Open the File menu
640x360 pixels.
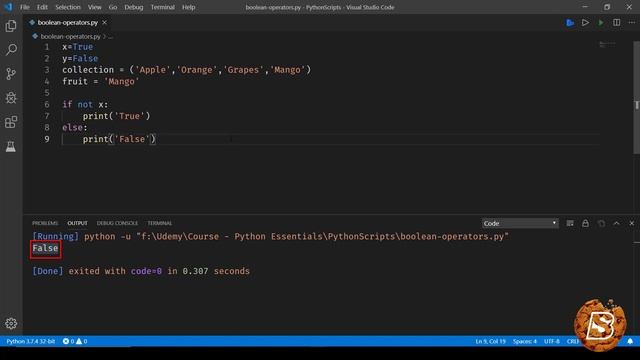24,7
